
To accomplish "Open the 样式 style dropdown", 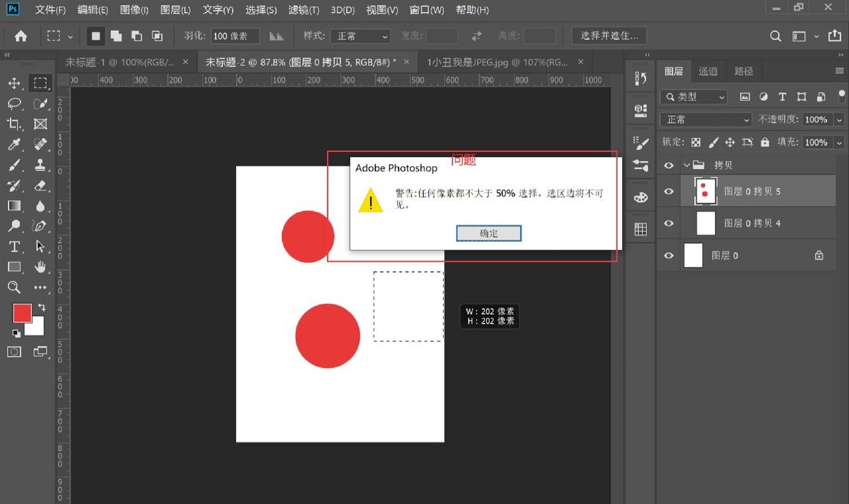I will pyautogui.click(x=360, y=36).
